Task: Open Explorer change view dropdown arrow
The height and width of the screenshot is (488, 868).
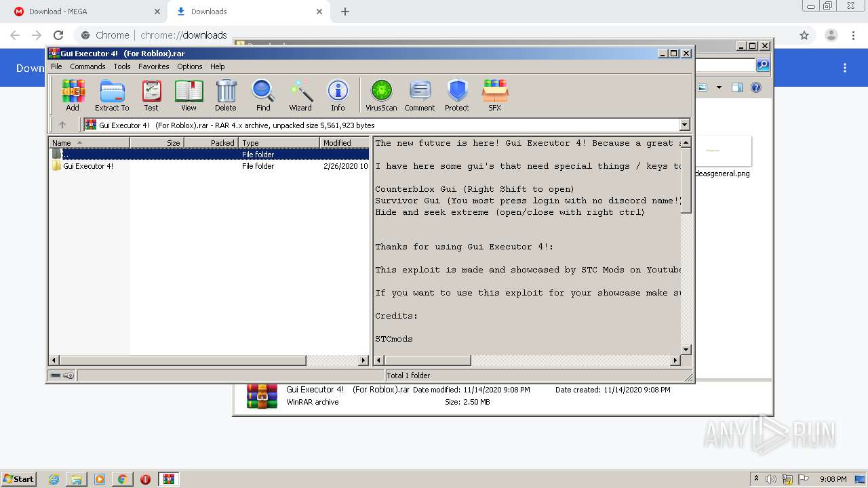Action: point(719,87)
